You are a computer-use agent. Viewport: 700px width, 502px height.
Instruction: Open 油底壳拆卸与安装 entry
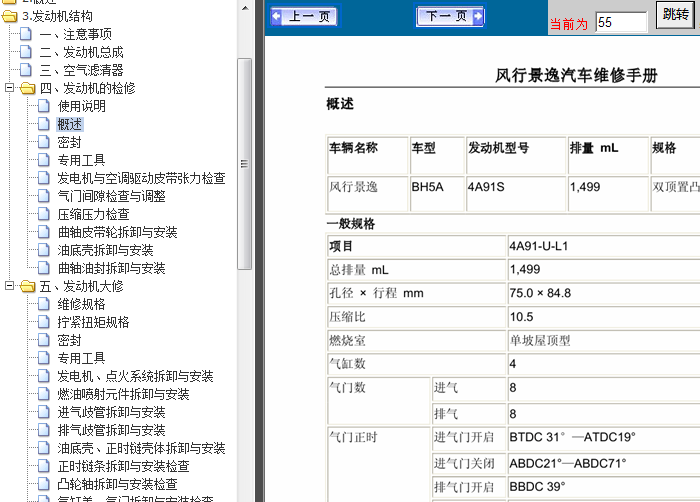[x=105, y=250]
